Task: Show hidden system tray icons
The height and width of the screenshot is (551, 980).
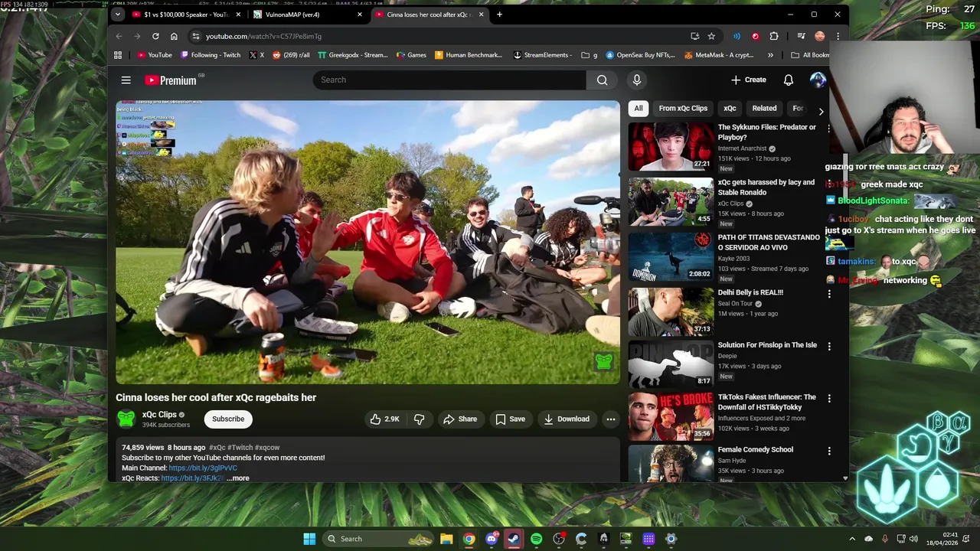Action: (x=852, y=539)
